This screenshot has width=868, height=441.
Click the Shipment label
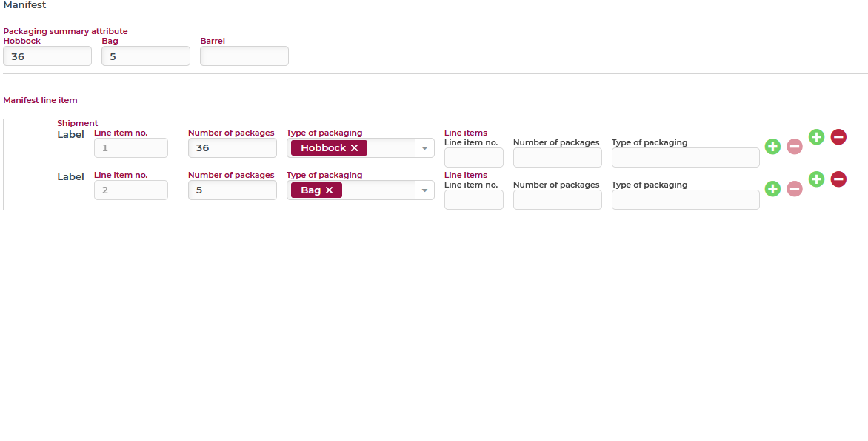[x=78, y=123]
